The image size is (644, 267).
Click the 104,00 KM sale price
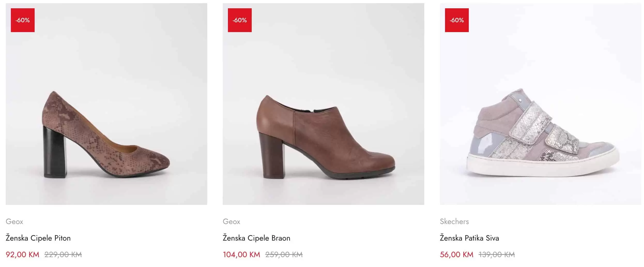[241, 255]
